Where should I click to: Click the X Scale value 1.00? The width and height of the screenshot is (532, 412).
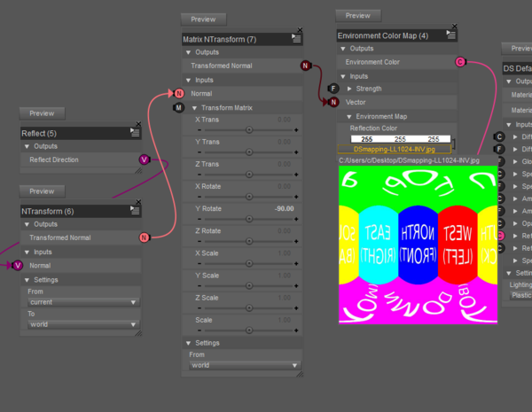point(285,253)
